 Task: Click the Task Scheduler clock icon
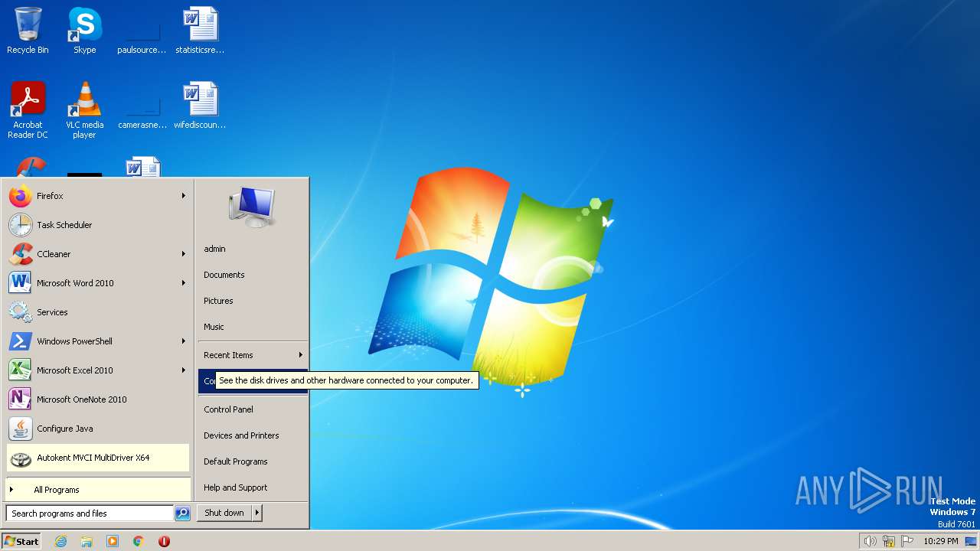coord(21,225)
